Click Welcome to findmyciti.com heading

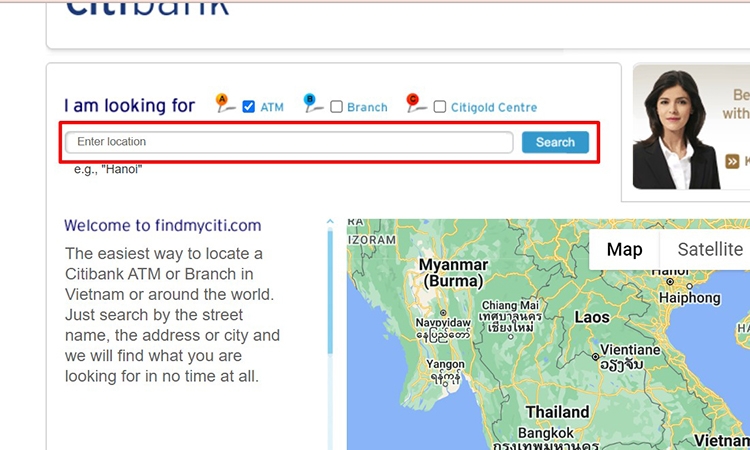163,225
